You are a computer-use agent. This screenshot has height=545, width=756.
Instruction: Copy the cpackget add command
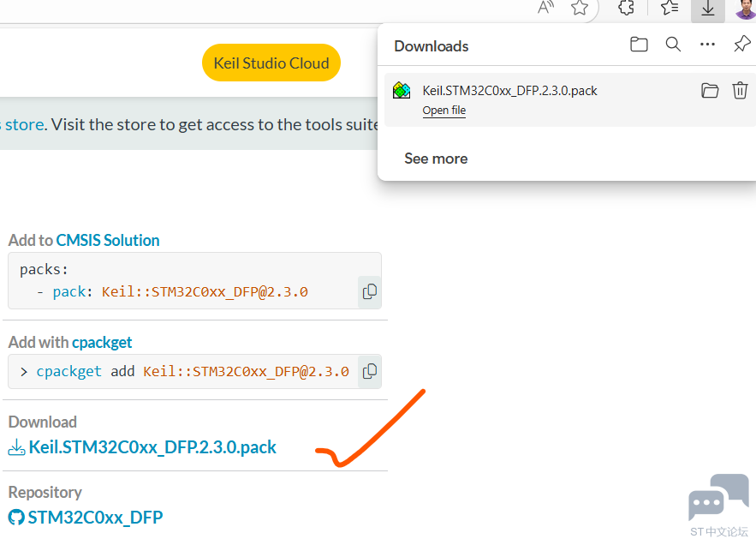tap(369, 371)
